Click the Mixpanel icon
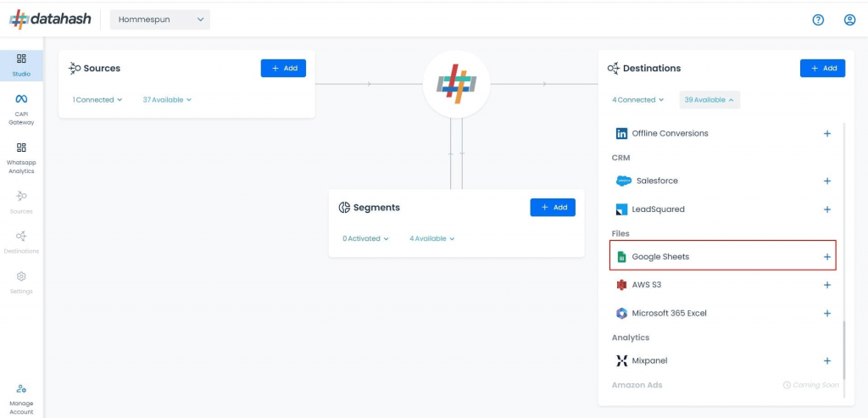This screenshot has height=418, width=868. (x=621, y=361)
